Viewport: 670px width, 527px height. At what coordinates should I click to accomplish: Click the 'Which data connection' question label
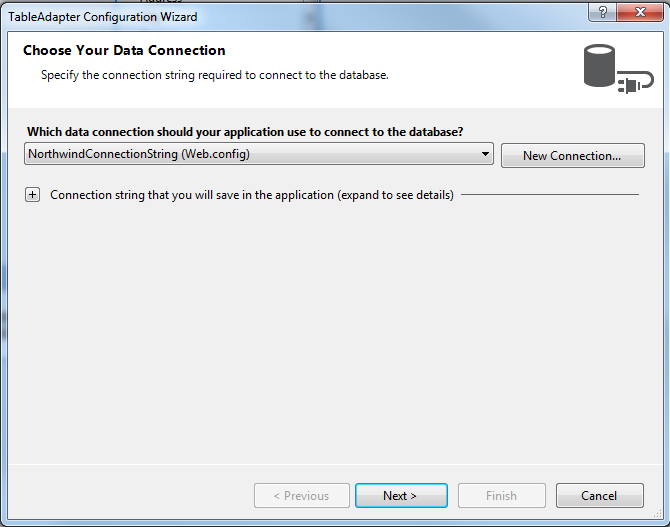pos(245,132)
